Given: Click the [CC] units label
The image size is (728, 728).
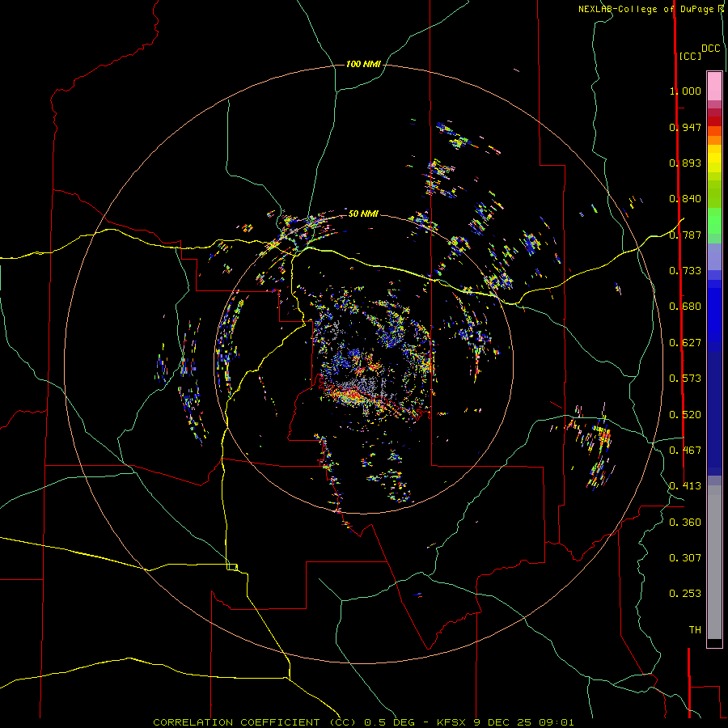Looking at the screenshot, I should (690, 56).
